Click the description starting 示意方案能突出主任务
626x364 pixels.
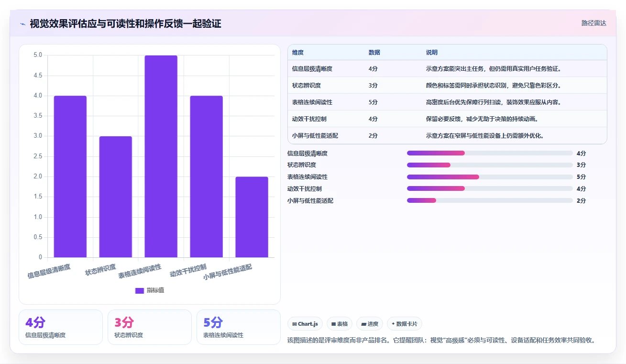(x=494, y=69)
